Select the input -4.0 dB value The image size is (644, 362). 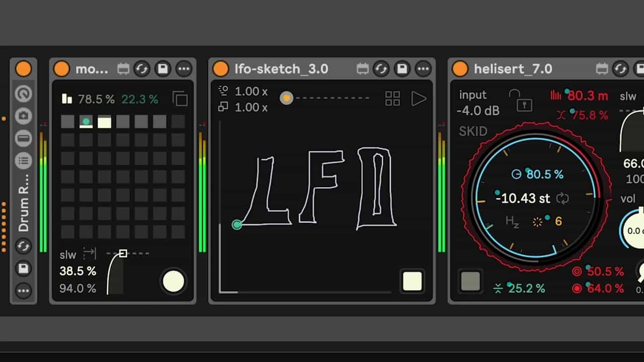(x=478, y=111)
